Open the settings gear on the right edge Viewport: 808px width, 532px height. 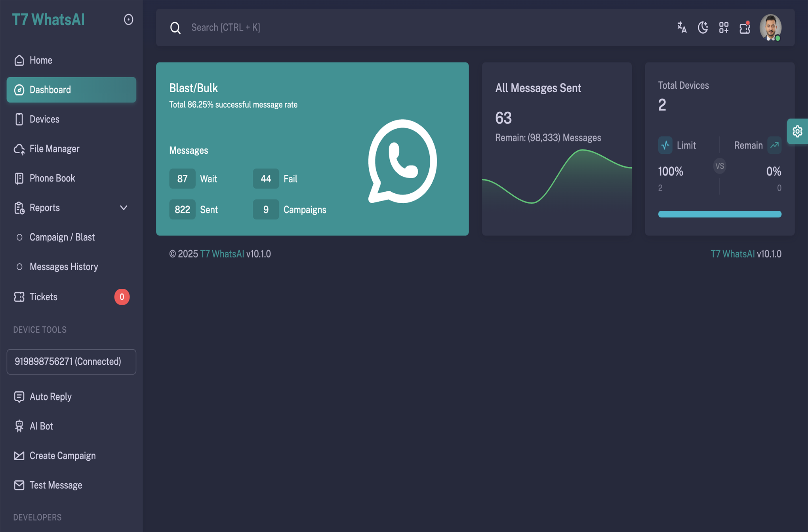click(797, 132)
